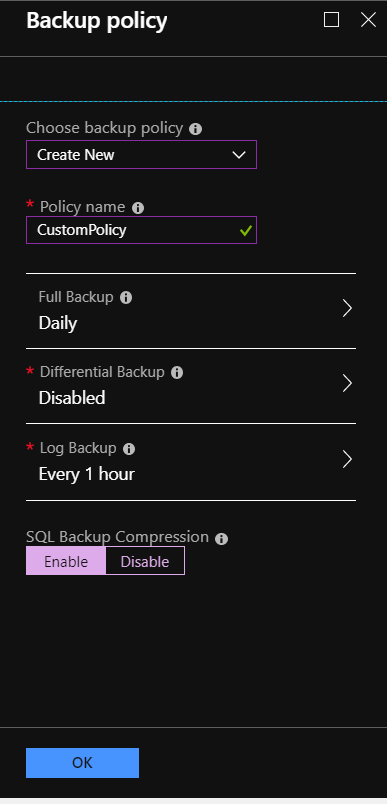
Task: Expand Full Backup settings via its chevron
Action: [347, 309]
